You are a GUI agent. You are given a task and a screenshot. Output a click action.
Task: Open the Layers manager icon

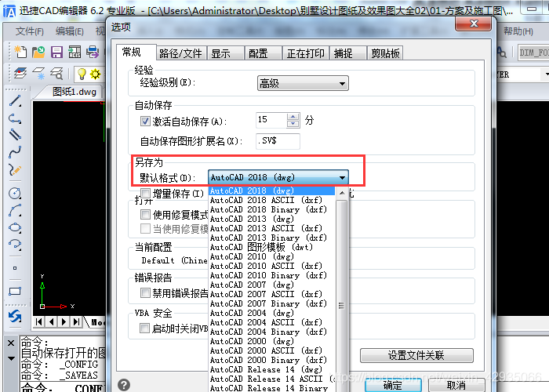[20, 74]
